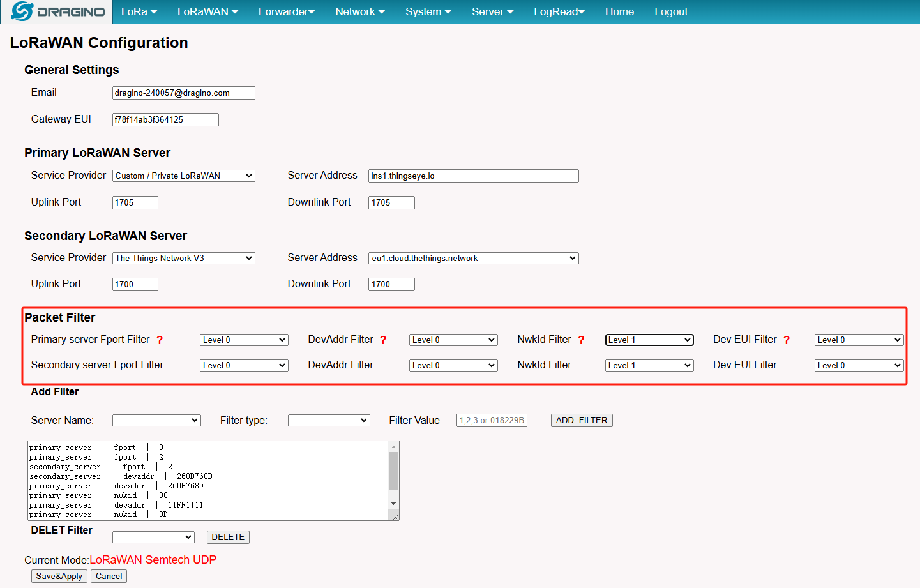Click the Logout link

[671, 11]
